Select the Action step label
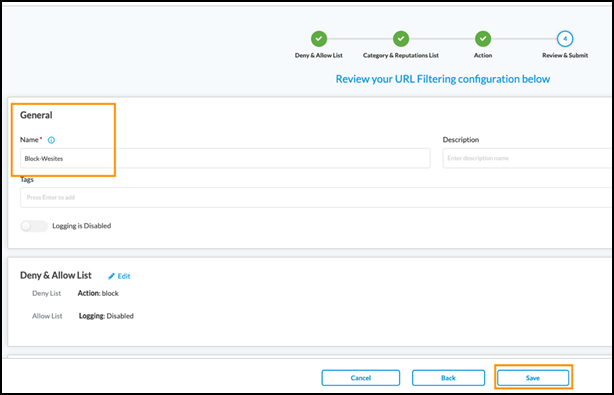This screenshot has width=614, height=395. click(x=483, y=55)
